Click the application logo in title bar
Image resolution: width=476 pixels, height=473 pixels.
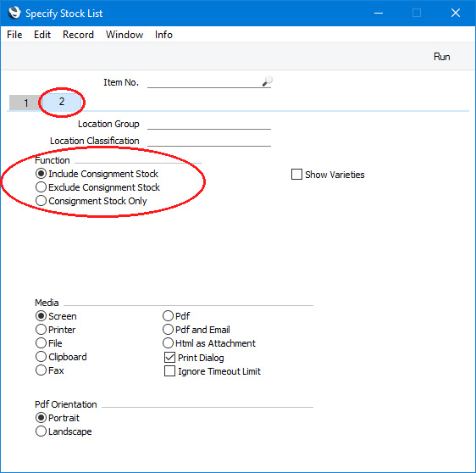14,13
